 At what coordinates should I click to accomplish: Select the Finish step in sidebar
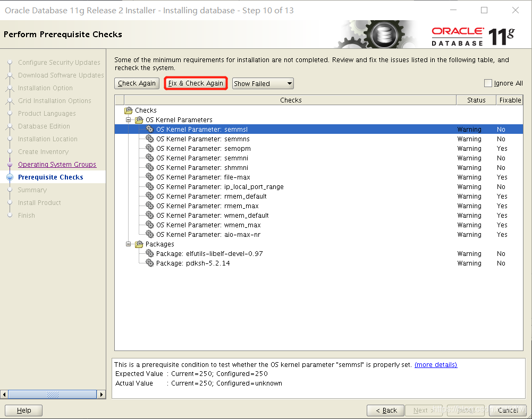tap(27, 215)
